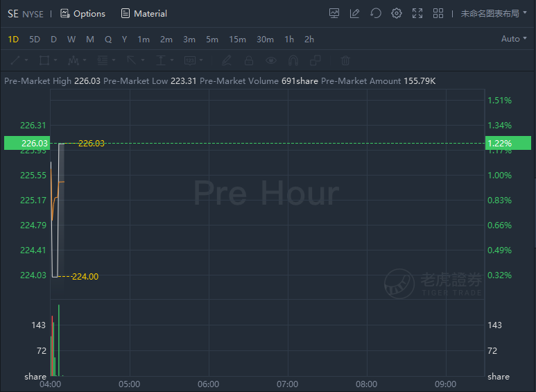This screenshot has width=536, height=392.
Task: Click the yellow 226.03 high marker
Action: coord(92,144)
